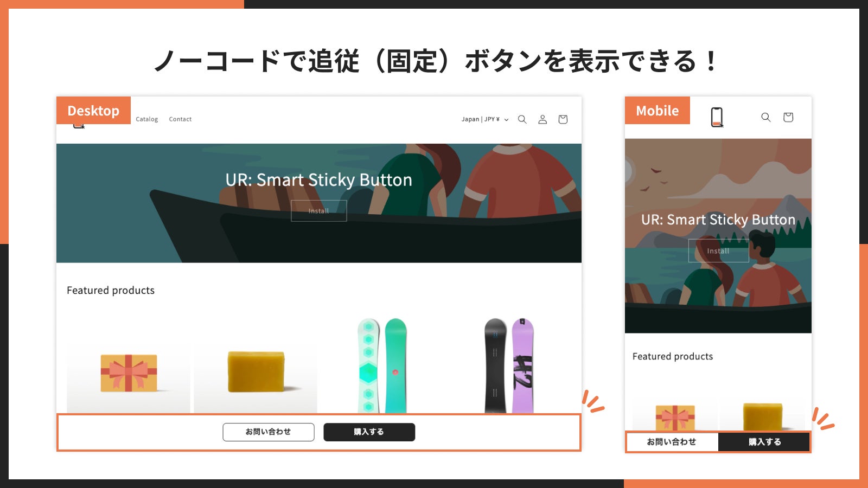The height and width of the screenshot is (488, 868).
Task: Open the Catalog menu link
Action: coord(147,119)
